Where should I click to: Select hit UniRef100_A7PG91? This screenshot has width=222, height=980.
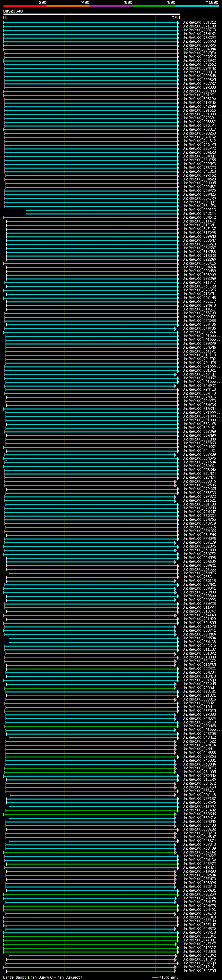tap(199, 118)
